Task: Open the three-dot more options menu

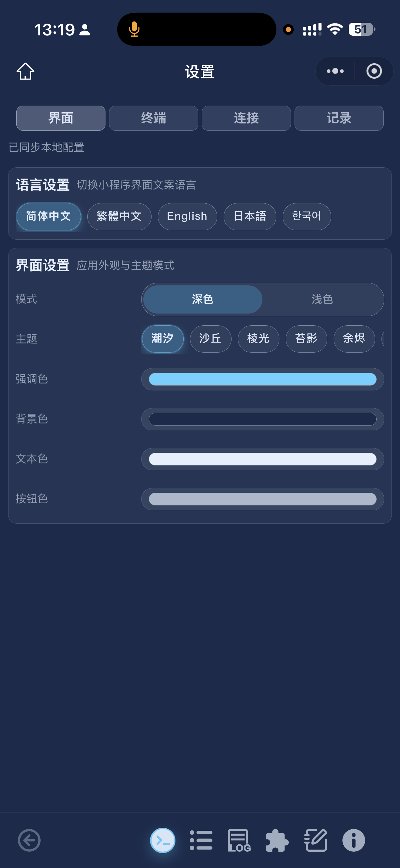Action: [335, 71]
